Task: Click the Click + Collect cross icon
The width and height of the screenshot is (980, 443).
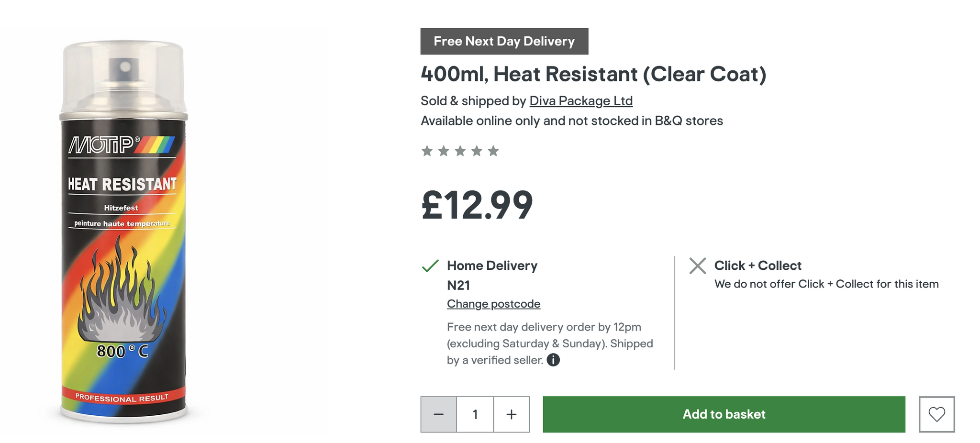Action: (x=697, y=266)
